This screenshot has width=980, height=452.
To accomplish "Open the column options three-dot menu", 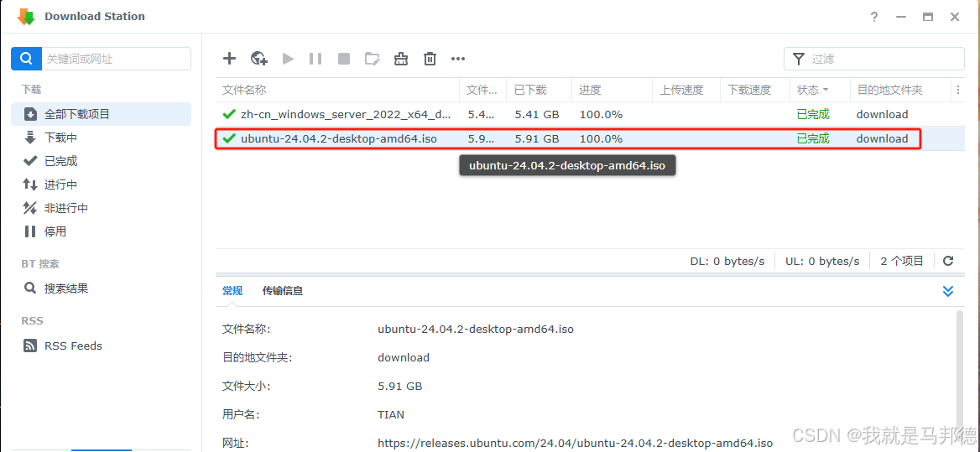I will [958, 90].
